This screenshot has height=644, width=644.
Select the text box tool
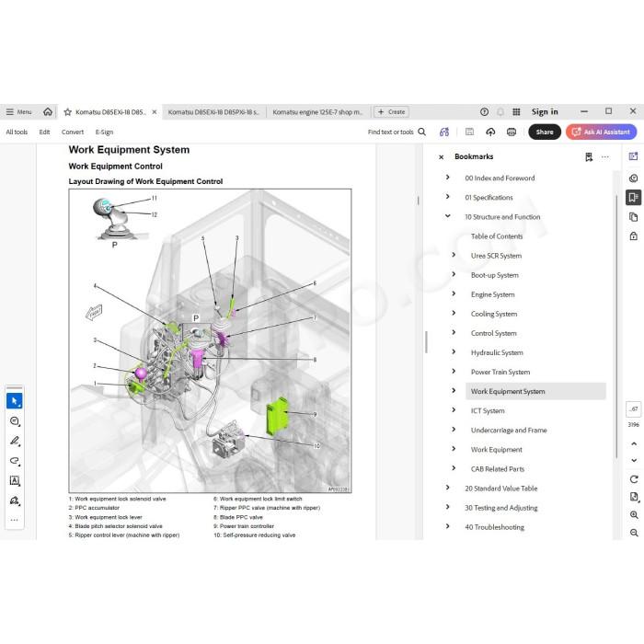15,480
